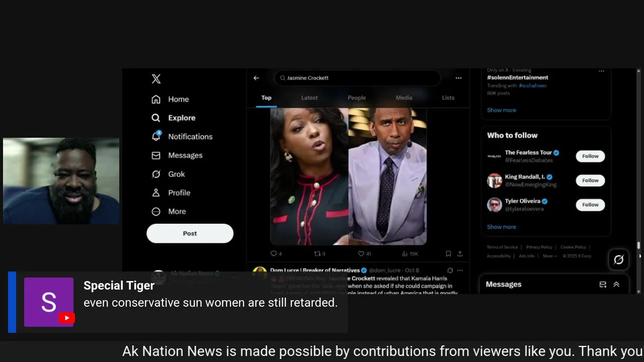Open the More circle icon
The height and width of the screenshot is (362, 644).
(x=156, y=212)
